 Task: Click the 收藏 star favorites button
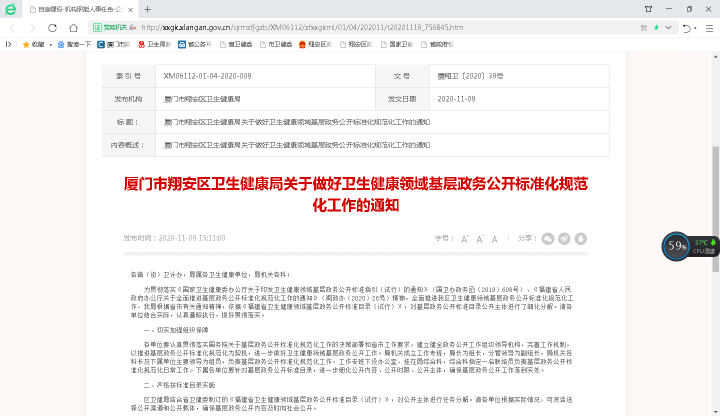click(33, 45)
